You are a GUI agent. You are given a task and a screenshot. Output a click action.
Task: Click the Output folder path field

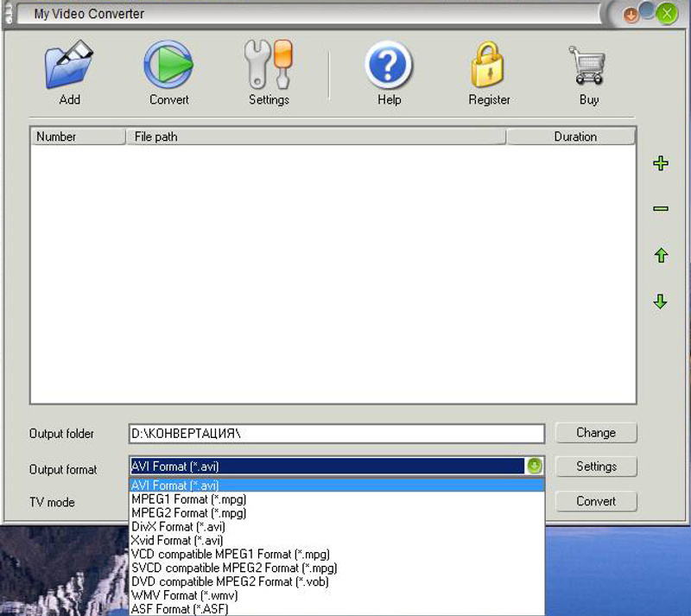(x=337, y=433)
